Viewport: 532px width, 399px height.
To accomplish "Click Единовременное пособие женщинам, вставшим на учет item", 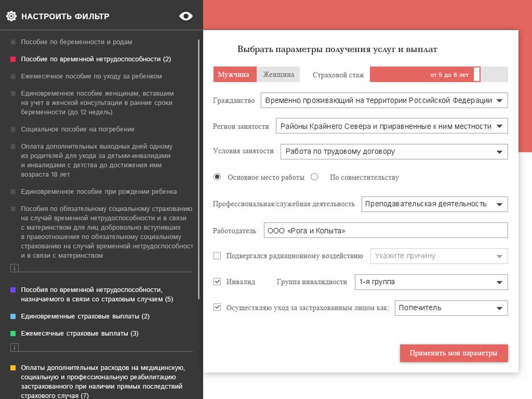I will pos(97,102).
